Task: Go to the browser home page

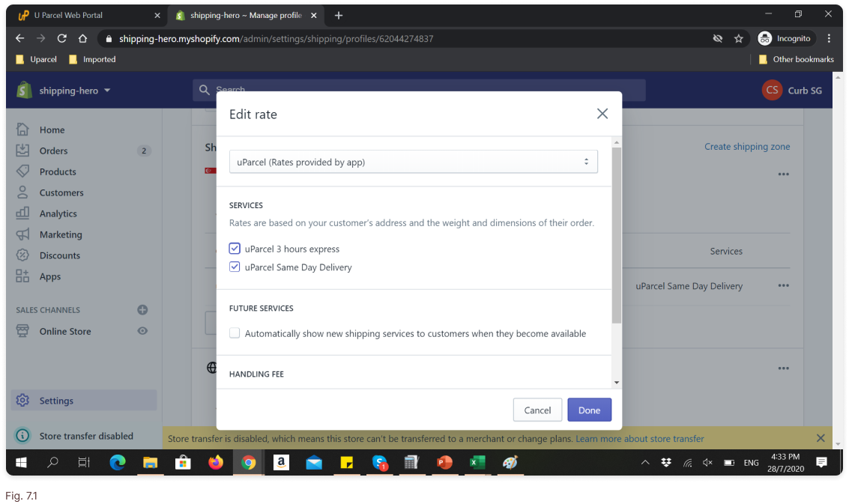Action: pos(82,38)
